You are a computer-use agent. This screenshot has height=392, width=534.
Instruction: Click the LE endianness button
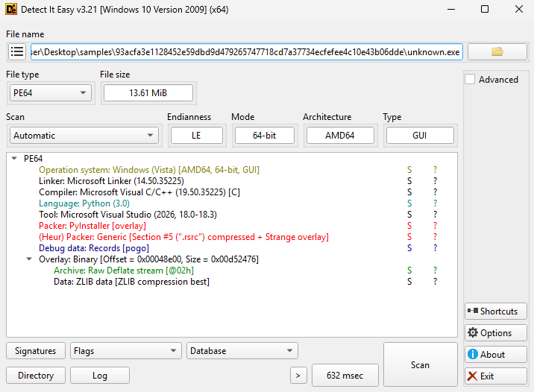click(196, 136)
